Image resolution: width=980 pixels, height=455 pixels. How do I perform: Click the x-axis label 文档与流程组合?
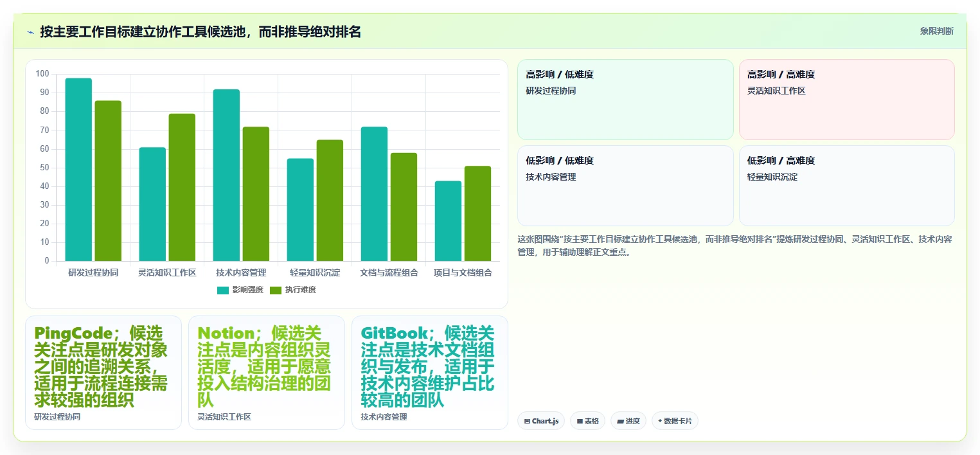(x=389, y=272)
